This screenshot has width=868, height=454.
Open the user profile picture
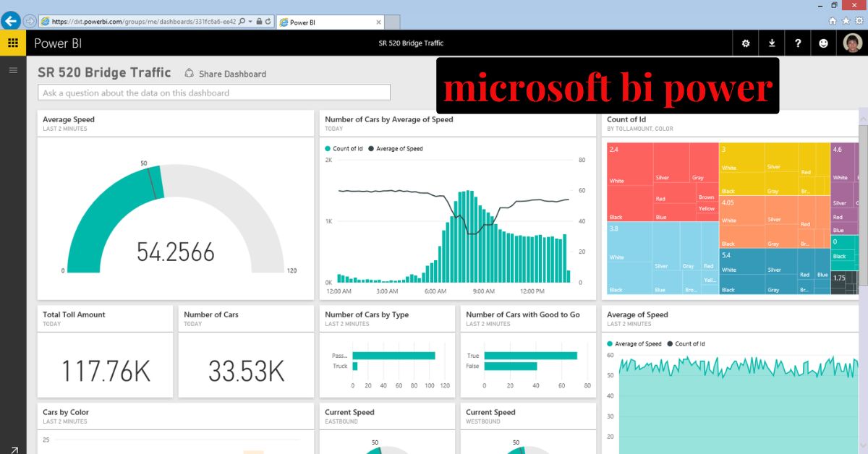coord(853,43)
